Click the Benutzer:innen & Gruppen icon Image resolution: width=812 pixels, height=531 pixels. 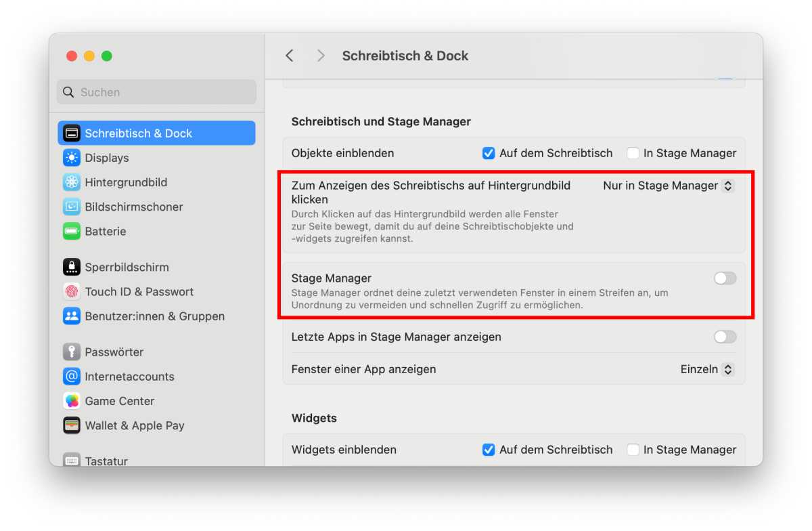click(x=71, y=316)
